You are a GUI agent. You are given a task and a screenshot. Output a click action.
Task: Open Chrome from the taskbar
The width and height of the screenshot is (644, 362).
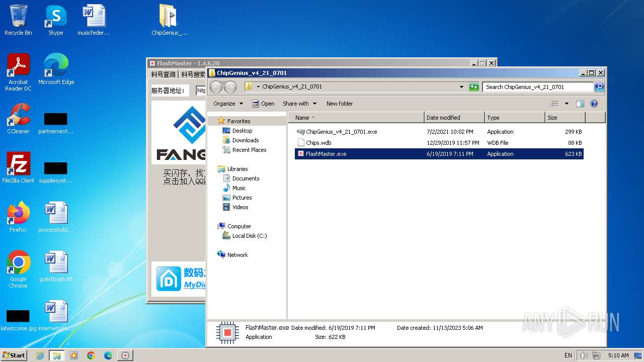pos(91,355)
